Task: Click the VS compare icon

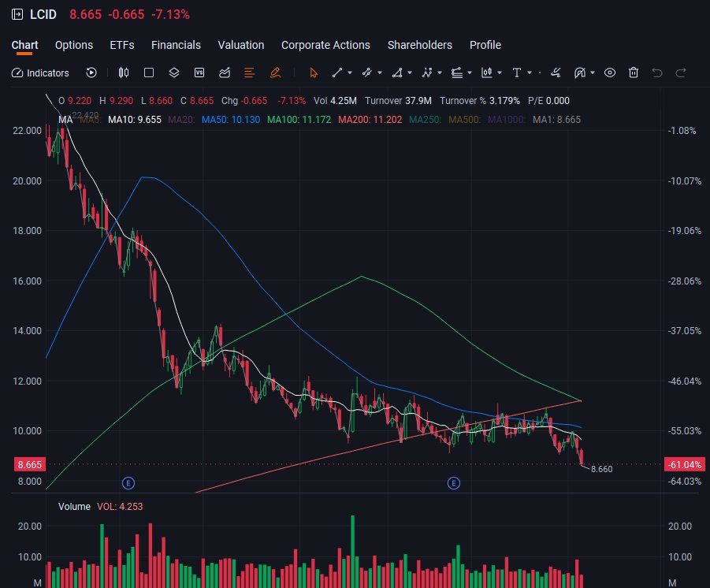Action: pyautogui.click(x=199, y=73)
